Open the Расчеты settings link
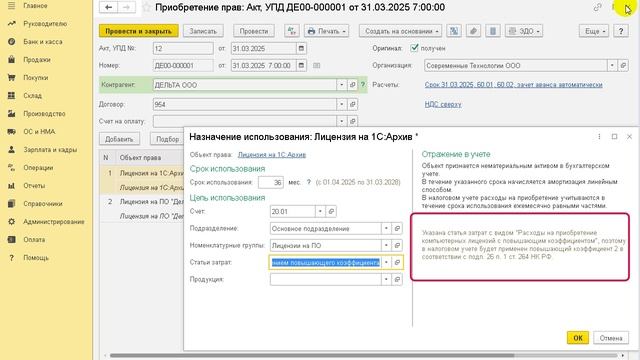This screenshot has height=360, width=640. pos(513,85)
